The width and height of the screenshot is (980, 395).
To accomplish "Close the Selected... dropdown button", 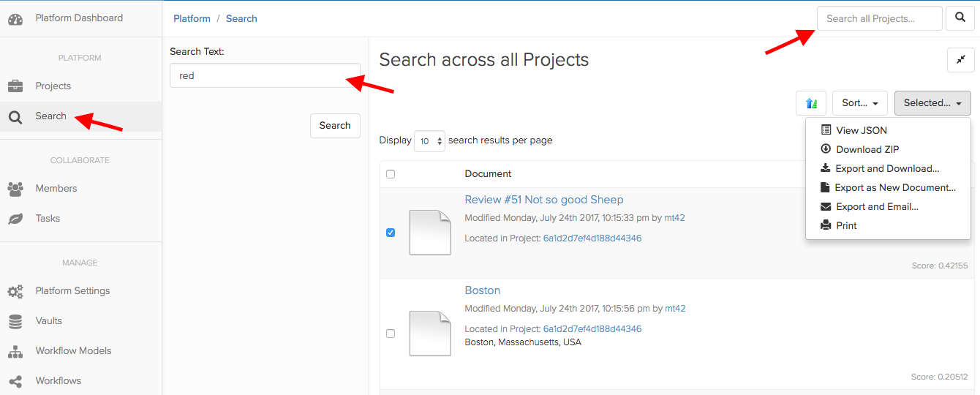I will click(x=932, y=103).
